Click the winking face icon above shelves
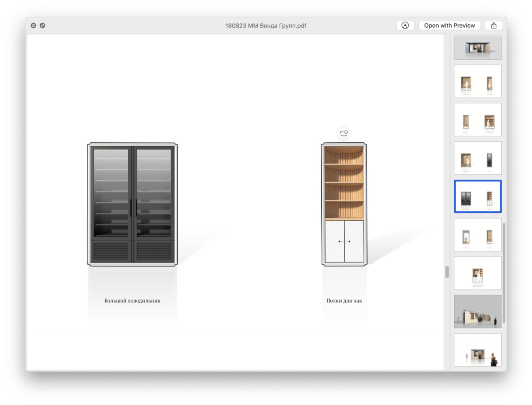Image resolution: width=532 pixels, height=405 pixels. [344, 133]
